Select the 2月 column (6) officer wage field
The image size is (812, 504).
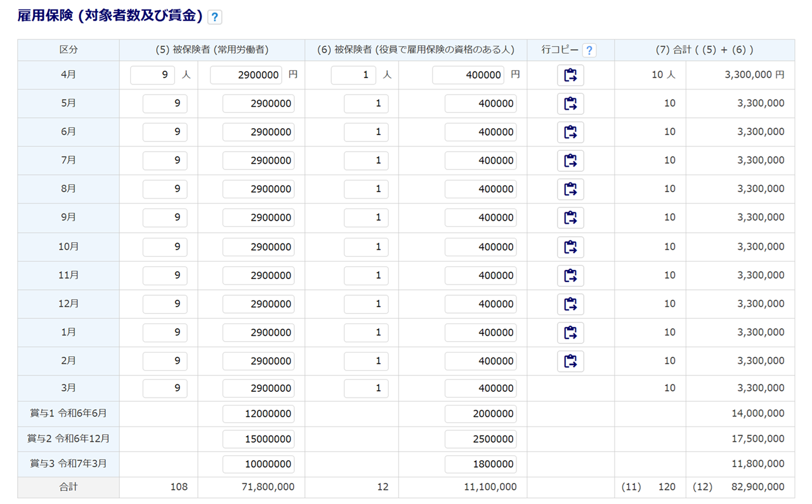[x=480, y=361]
